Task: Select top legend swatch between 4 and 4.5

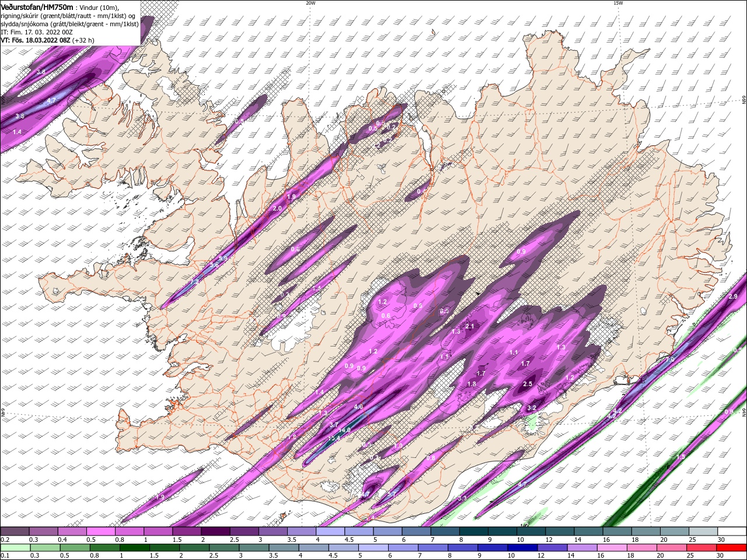Action: point(330,531)
